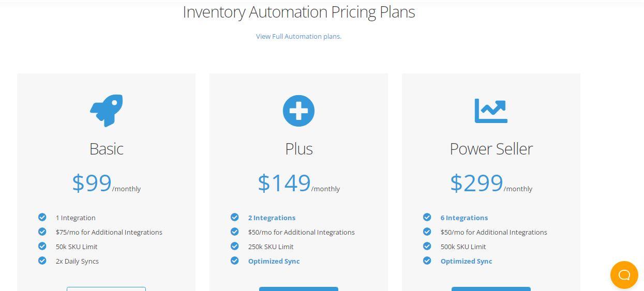
Task: Click Optimized Sync under Plus plan
Action: coord(274,261)
